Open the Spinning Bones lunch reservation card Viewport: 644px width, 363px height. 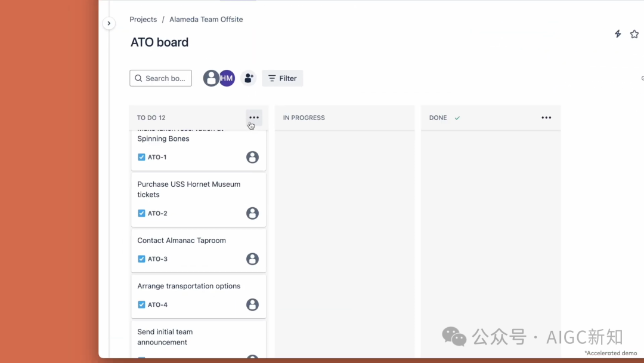[x=199, y=150]
